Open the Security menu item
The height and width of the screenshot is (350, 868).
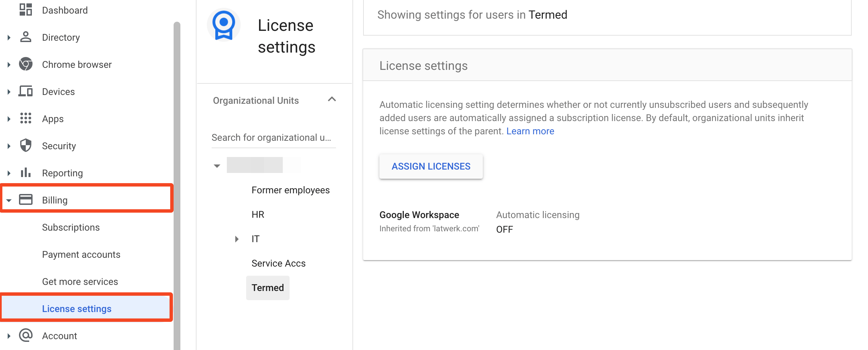59,146
